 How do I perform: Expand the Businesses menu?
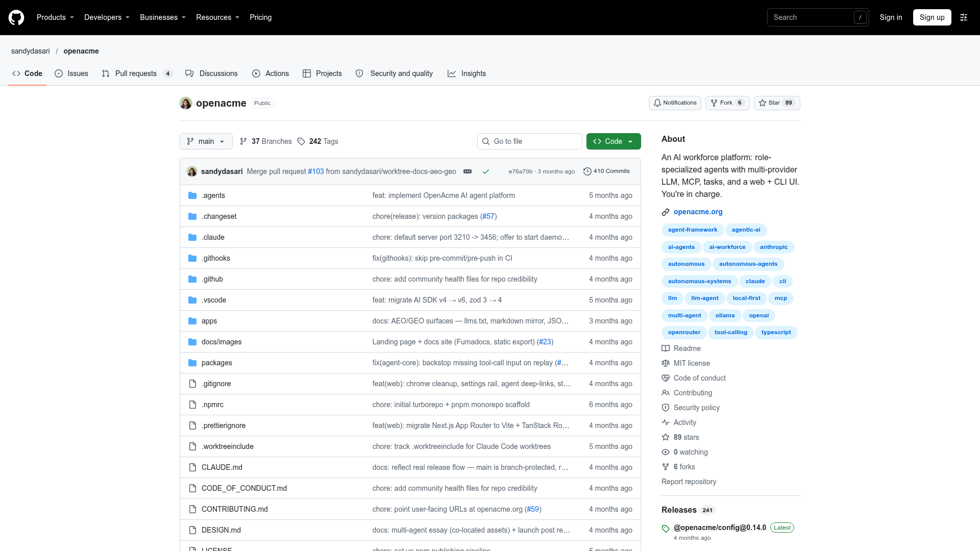163,17
